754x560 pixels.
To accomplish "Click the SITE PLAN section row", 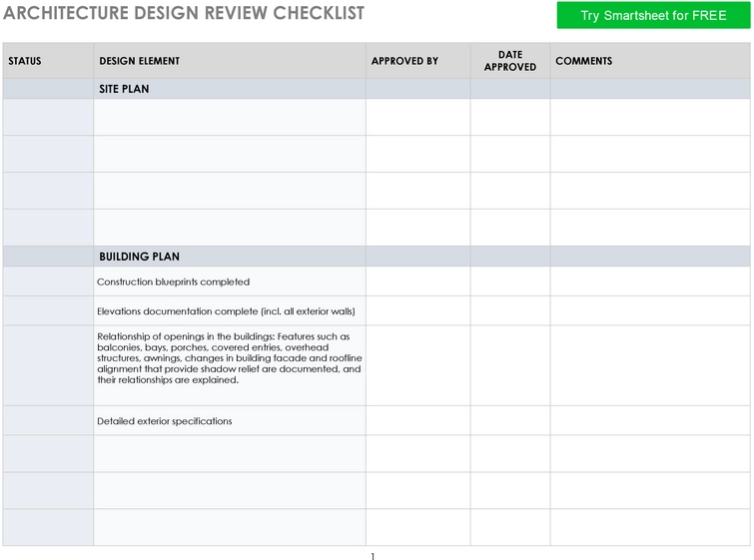I will pyautogui.click(x=377, y=89).
